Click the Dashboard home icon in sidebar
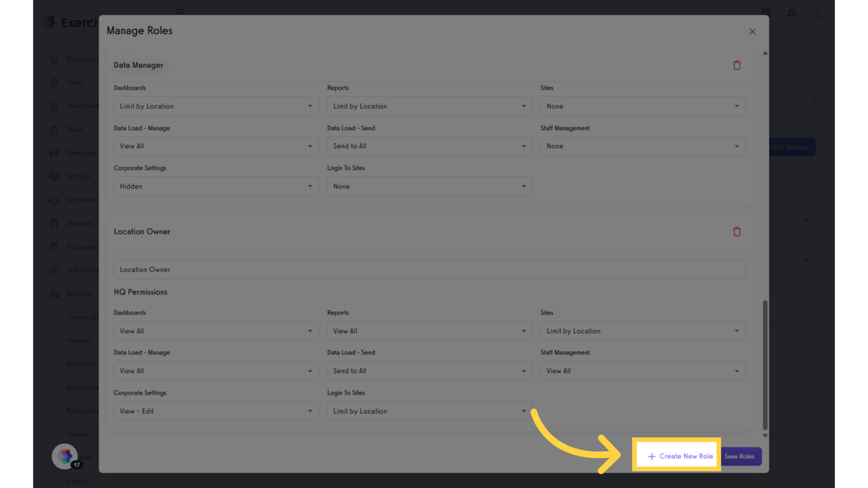 point(54,59)
